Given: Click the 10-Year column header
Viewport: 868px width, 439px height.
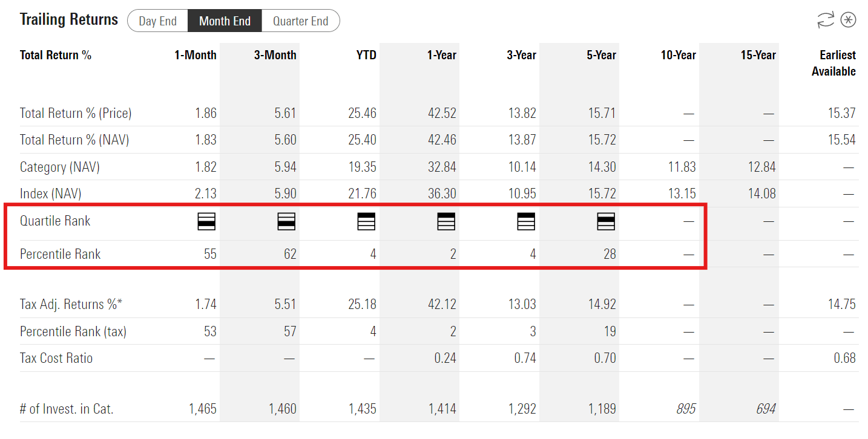Looking at the screenshot, I should (678, 55).
